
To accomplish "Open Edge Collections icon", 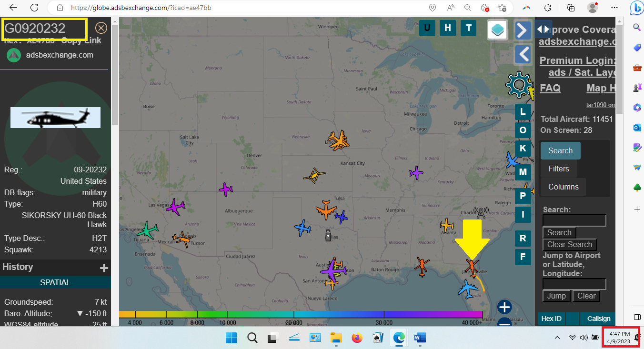I will [571, 8].
